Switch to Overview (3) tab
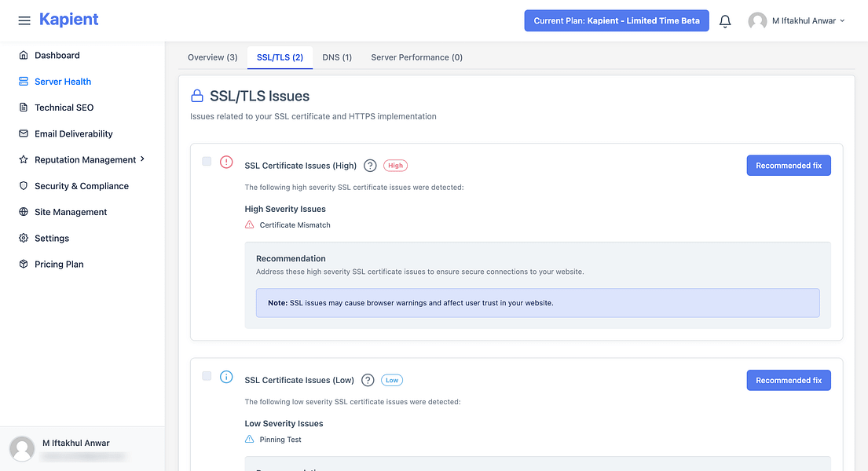The width and height of the screenshot is (868, 471). click(x=213, y=57)
